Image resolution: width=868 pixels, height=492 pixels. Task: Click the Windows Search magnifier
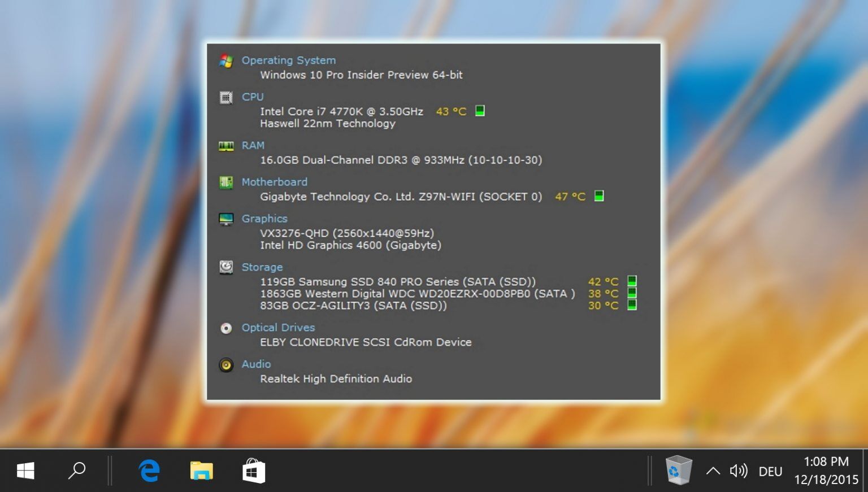(x=77, y=470)
